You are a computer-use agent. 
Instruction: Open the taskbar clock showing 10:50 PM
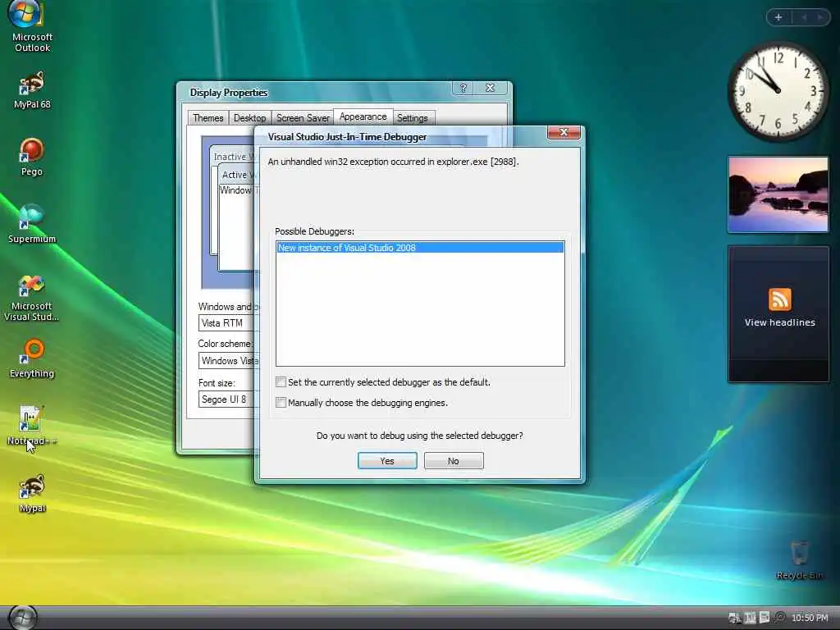point(810,618)
